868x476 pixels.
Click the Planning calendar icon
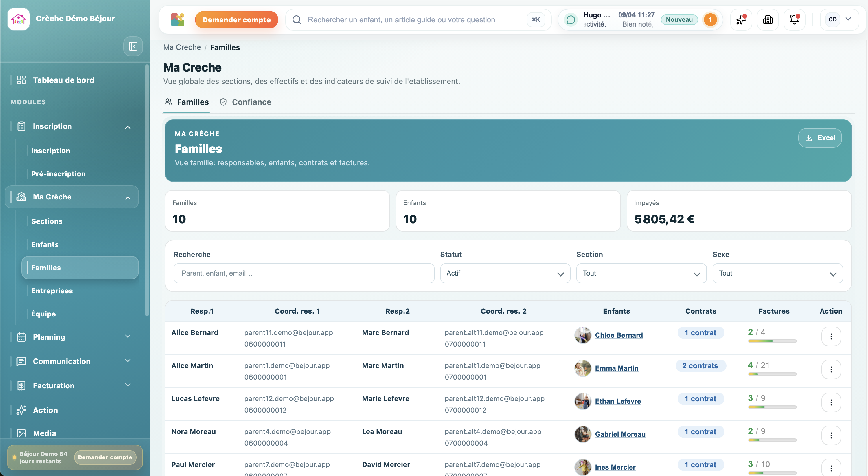(22, 336)
